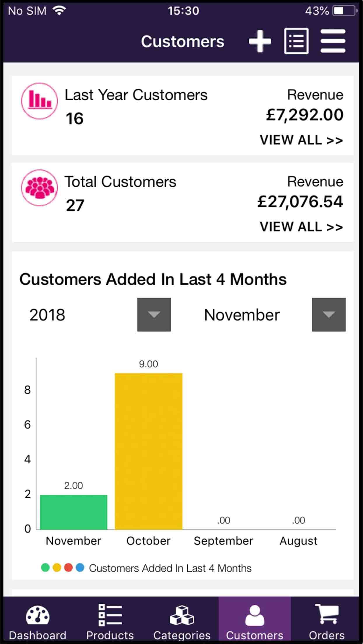
Task: Tap the pink Total Customers group icon
Action: [39, 188]
